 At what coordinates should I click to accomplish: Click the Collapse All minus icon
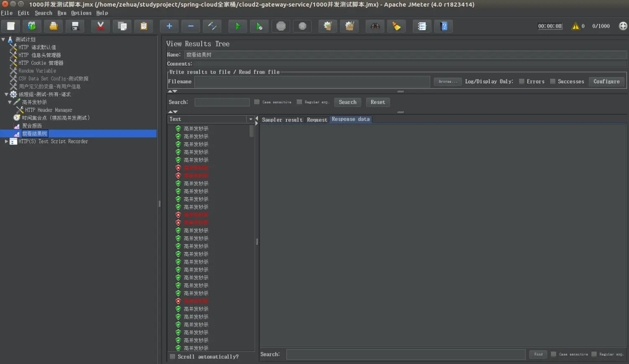[191, 26]
